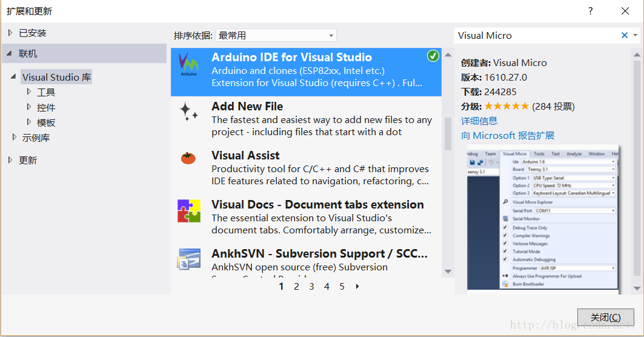Expand the 示例库 node
This screenshot has width=644, height=337.
coord(15,137)
